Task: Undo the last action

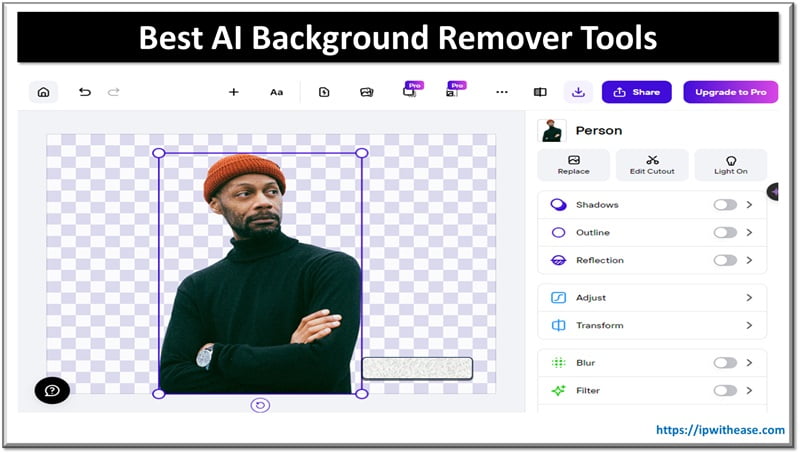Action: click(x=85, y=92)
